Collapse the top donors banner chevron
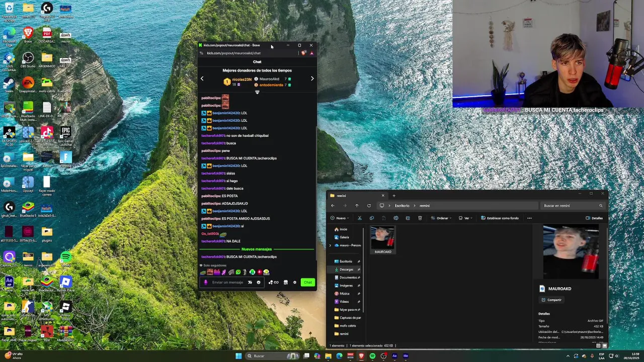Screen dimensions: 644x362 point(257,93)
